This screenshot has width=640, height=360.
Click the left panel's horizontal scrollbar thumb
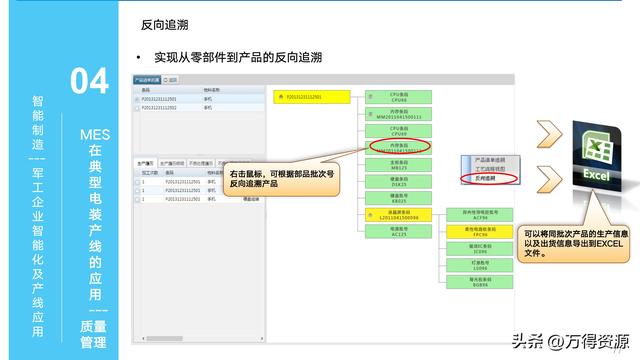[x=164, y=338]
